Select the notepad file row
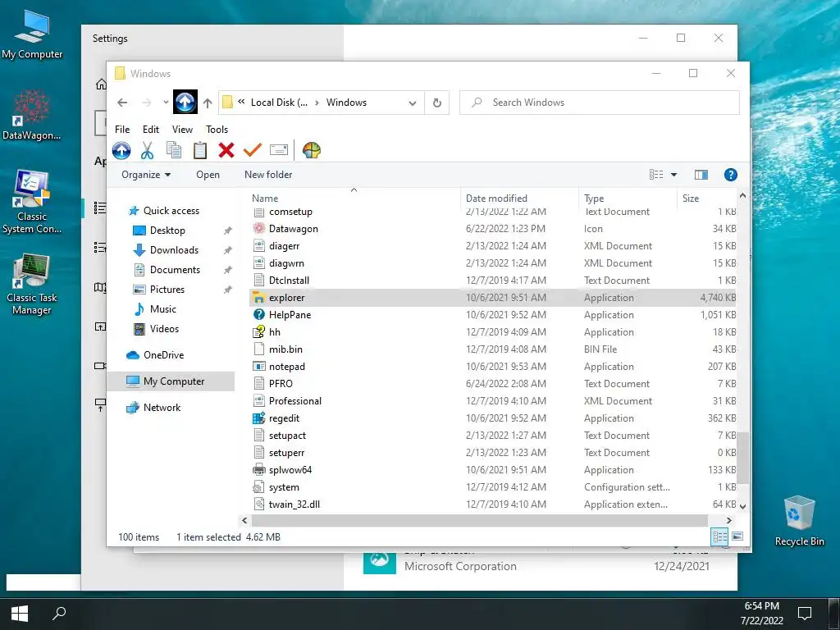The height and width of the screenshot is (630, 840). [x=493, y=367]
